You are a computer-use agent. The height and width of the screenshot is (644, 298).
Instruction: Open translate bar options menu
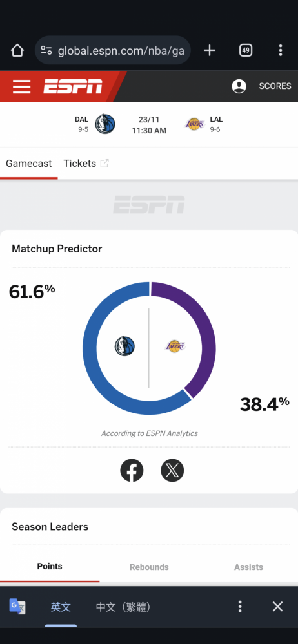pos(240,607)
